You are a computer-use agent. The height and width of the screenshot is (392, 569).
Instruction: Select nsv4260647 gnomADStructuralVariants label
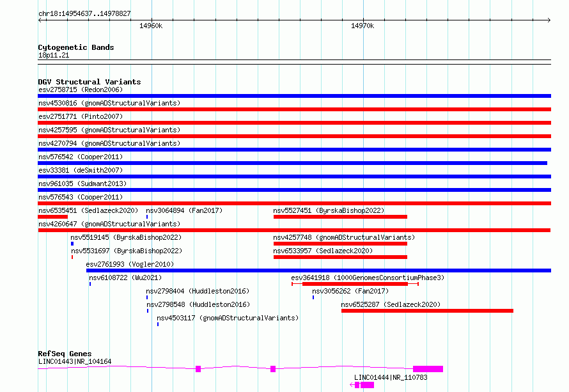coord(109,224)
